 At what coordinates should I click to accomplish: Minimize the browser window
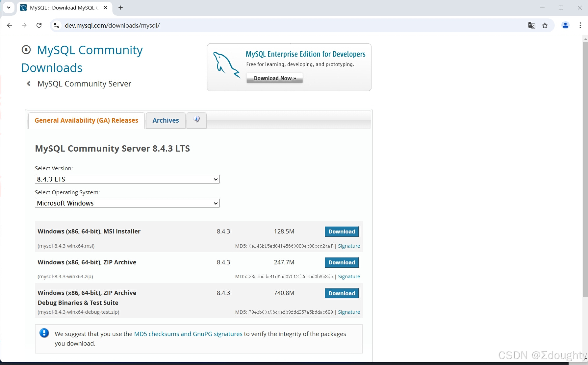point(542,8)
